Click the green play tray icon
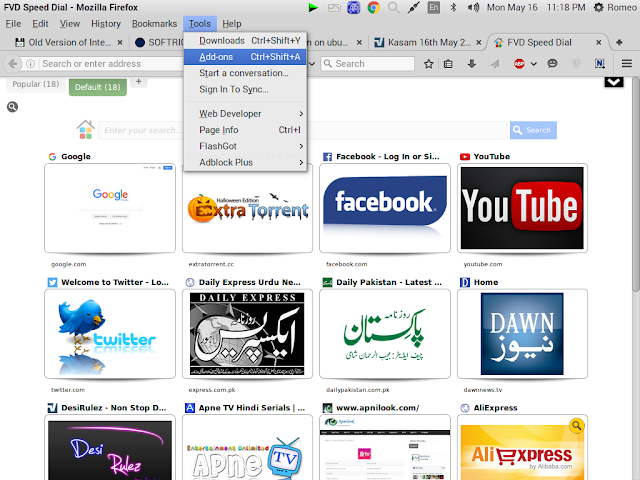The height and width of the screenshot is (480, 640). [x=313, y=7]
